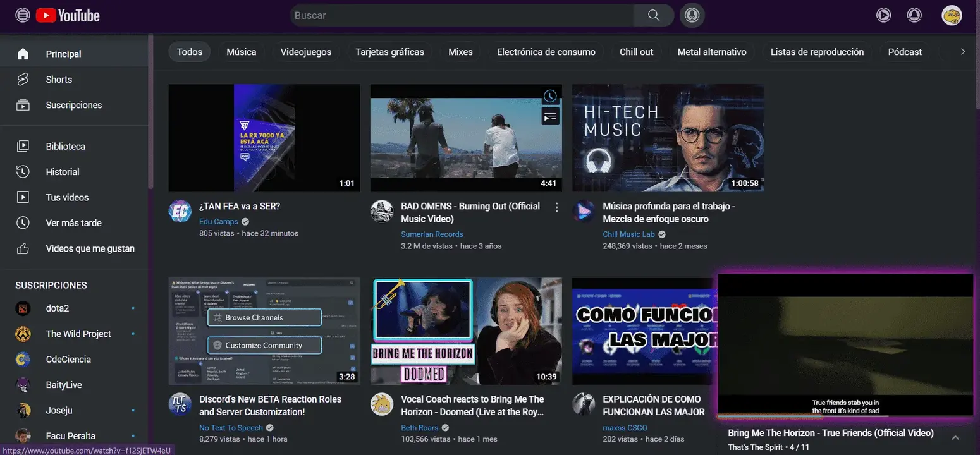Open Beth Roars channel link
The height and width of the screenshot is (455, 980).
click(x=420, y=428)
